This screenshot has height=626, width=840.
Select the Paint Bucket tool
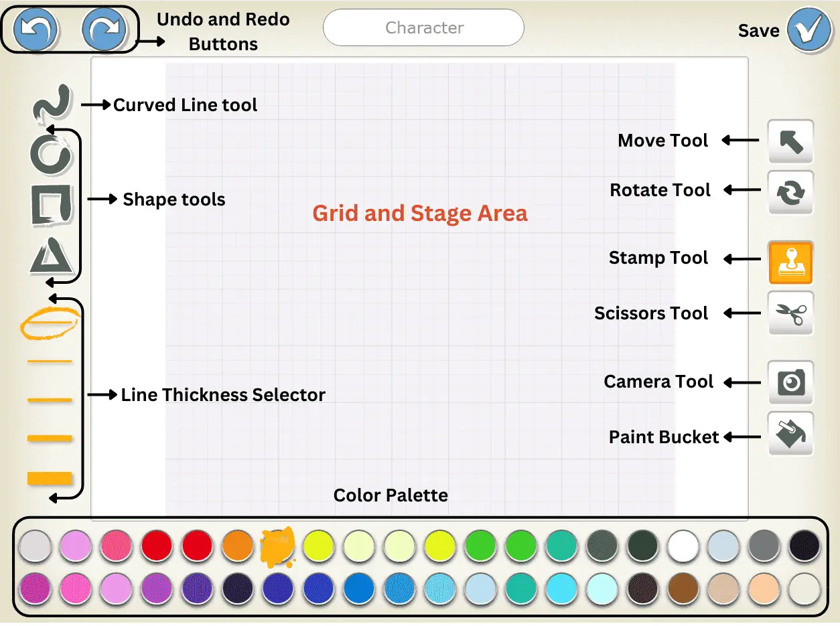pos(790,433)
